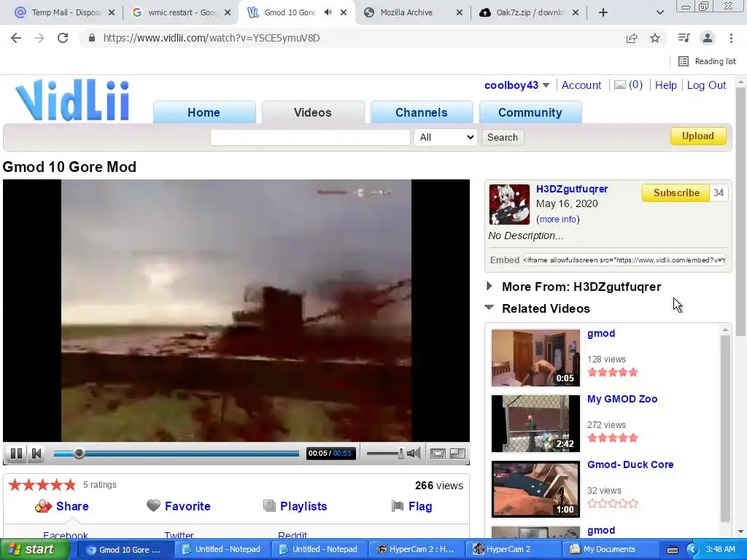Click the yellow Upload button
747x560 pixels.
click(x=698, y=136)
